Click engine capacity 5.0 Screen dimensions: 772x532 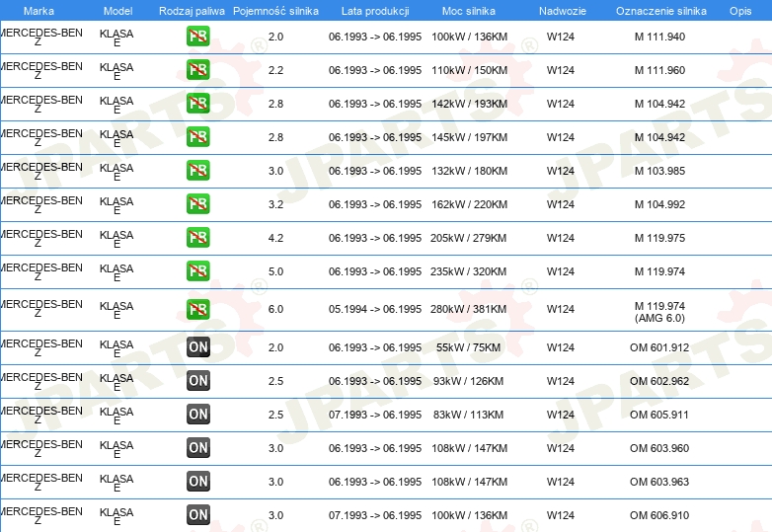[275, 271]
